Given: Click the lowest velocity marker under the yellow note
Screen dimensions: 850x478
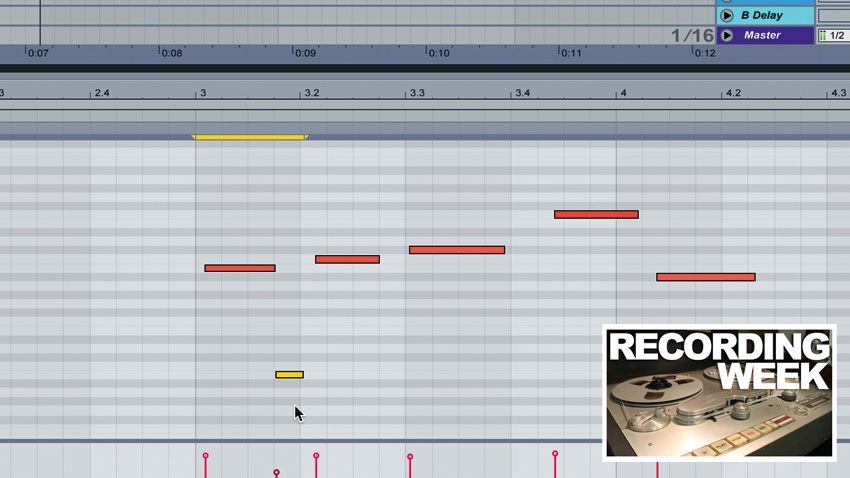Looking at the screenshot, I should point(277,472).
